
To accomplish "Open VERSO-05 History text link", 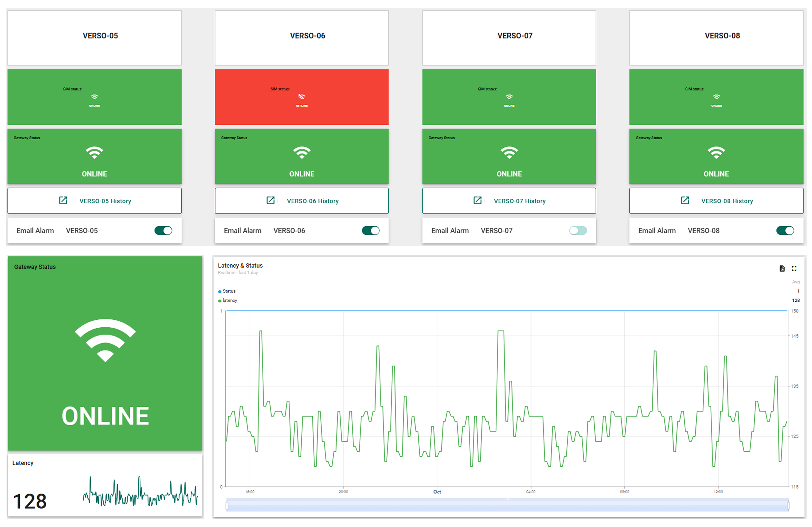I will [105, 201].
